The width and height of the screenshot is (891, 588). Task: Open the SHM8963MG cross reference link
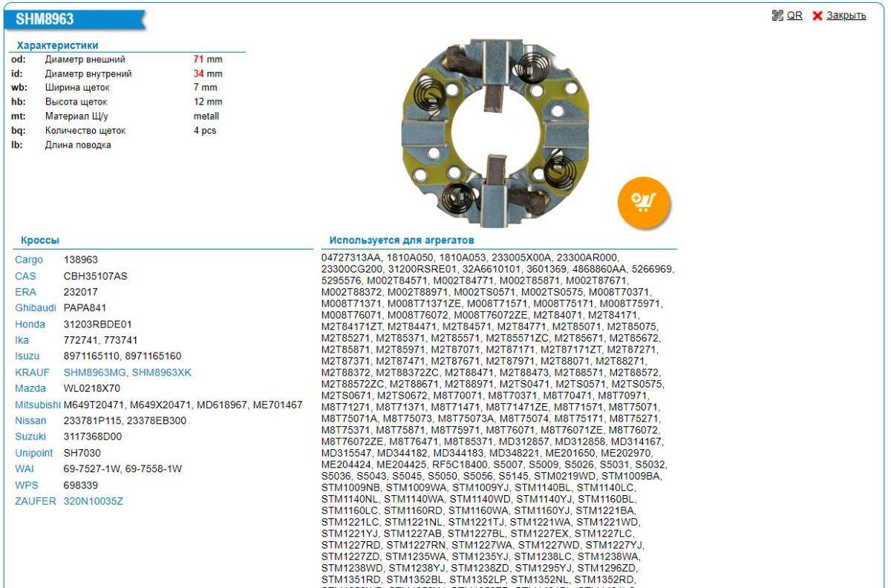[x=95, y=373]
